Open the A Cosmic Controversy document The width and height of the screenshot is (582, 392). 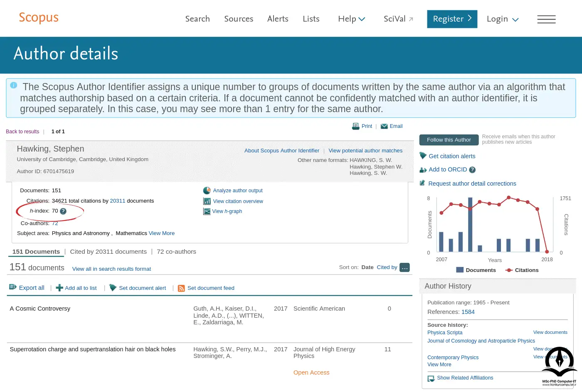(40, 309)
